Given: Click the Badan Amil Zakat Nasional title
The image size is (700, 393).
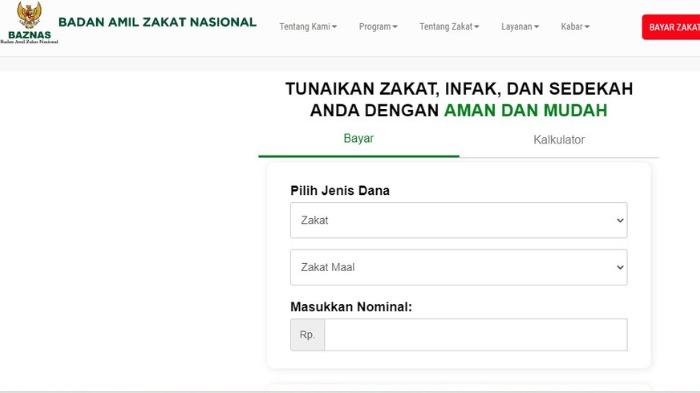Looking at the screenshot, I should 157,22.
